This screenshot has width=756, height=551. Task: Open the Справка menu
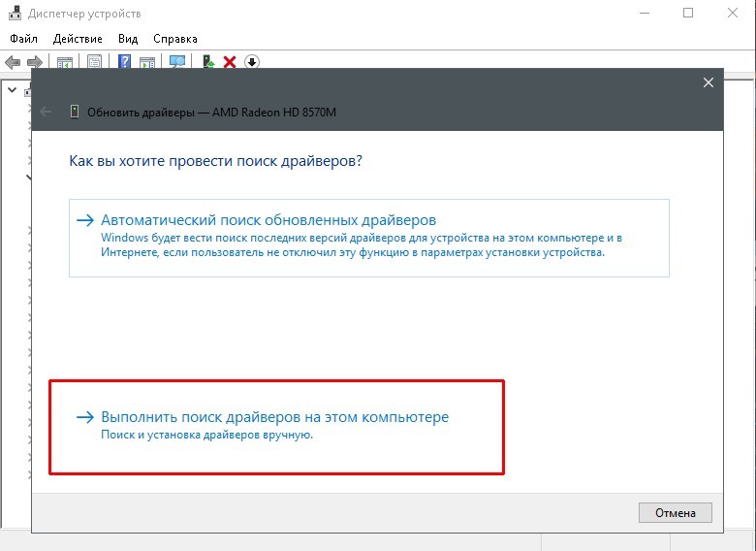click(x=175, y=39)
